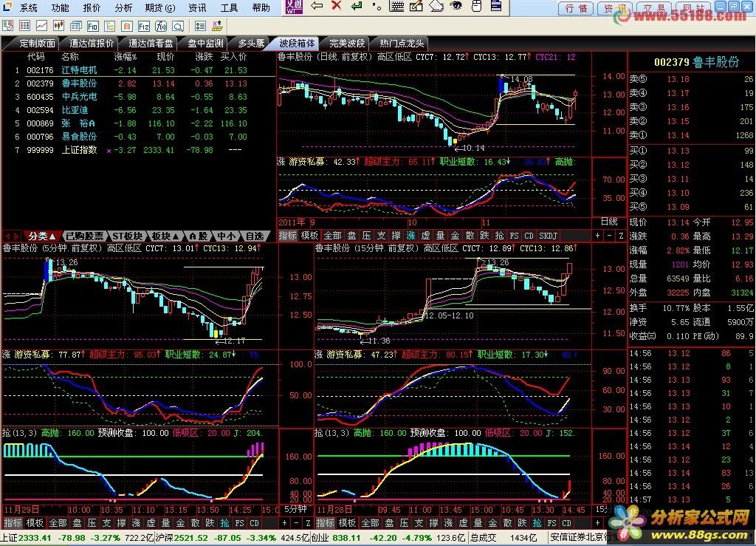Screen dimensions: 756x546
Task: Click the eye watch icon
Action: click(456, 6)
